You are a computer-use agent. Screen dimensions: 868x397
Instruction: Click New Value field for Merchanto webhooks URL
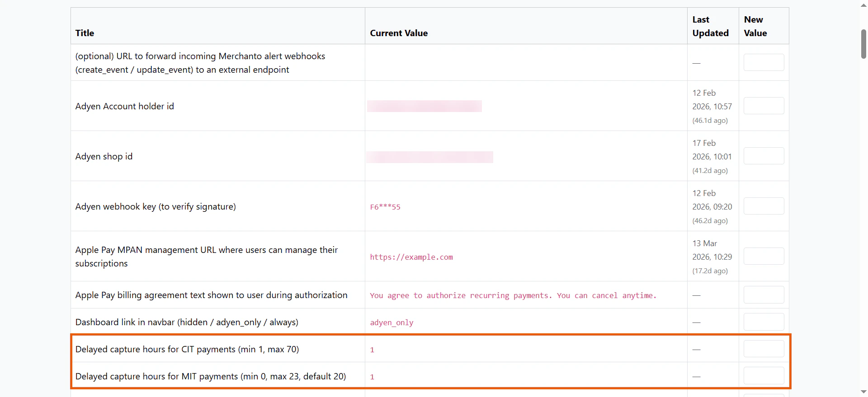[x=764, y=62]
